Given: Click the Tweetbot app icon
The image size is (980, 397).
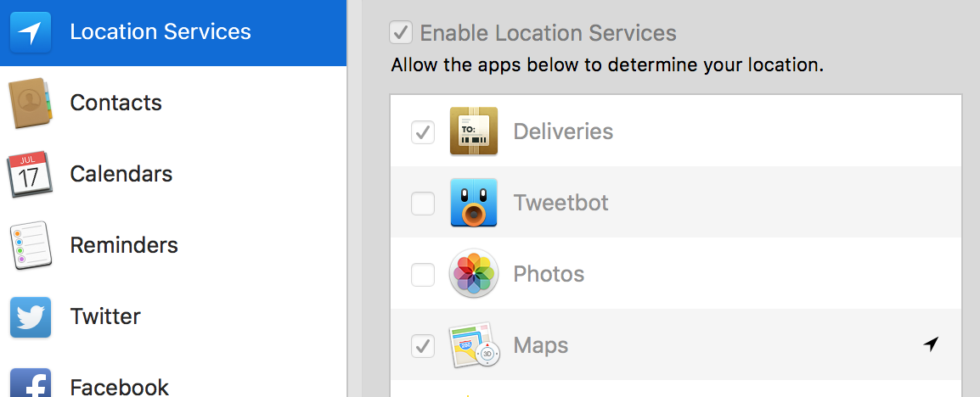Looking at the screenshot, I should [474, 202].
